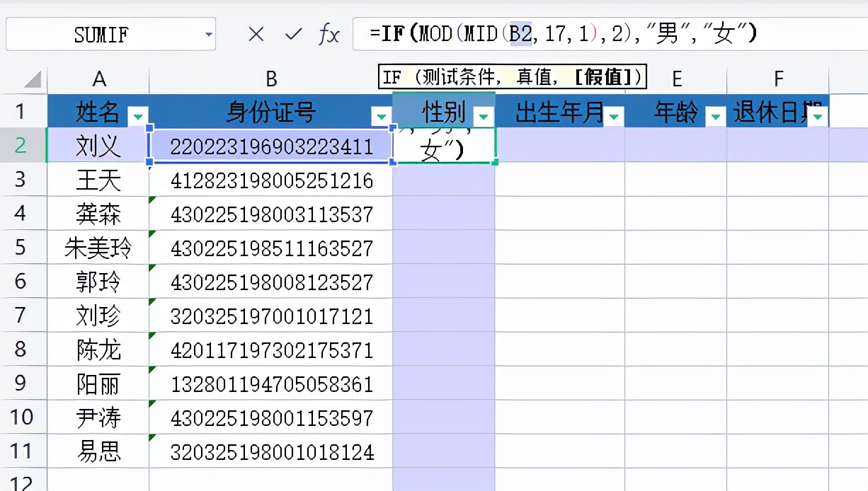This screenshot has height=491, width=868.
Task: Cancel formula entry with the X icon
Action: click(x=256, y=34)
